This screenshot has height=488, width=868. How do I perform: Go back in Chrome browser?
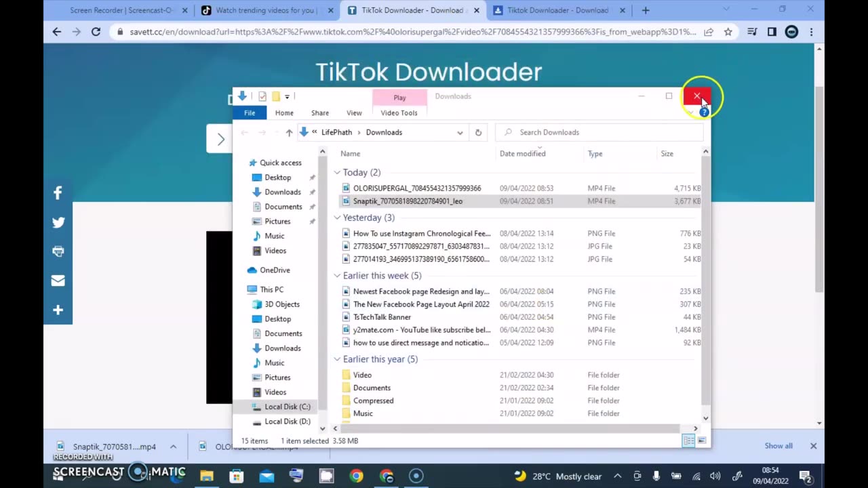(x=56, y=32)
